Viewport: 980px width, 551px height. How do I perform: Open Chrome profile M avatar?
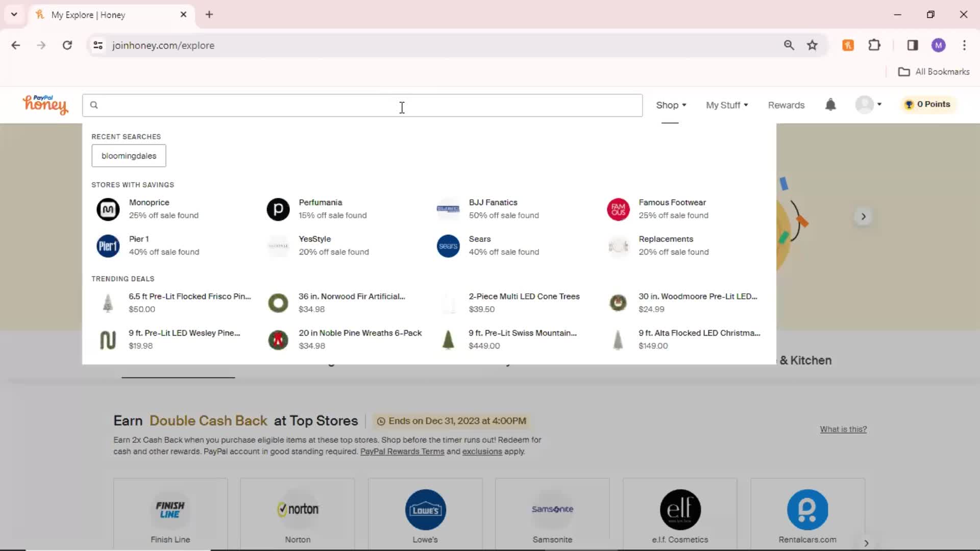point(938,45)
